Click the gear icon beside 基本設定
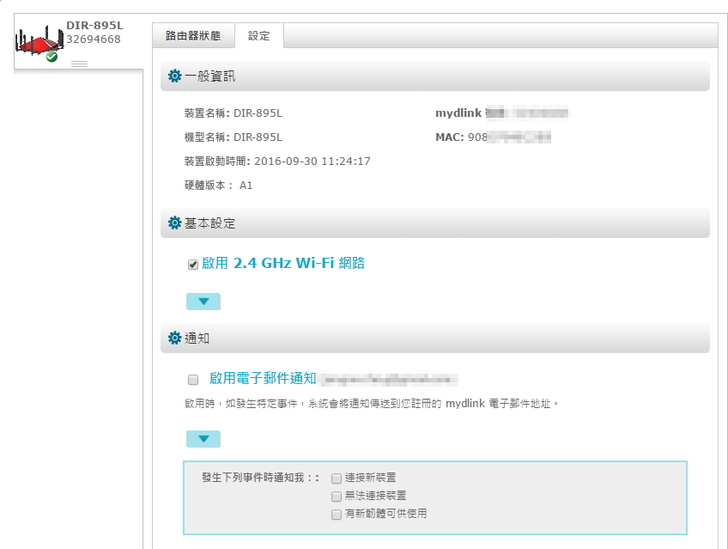This screenshot has width=728, height=549. coord(175,223)
